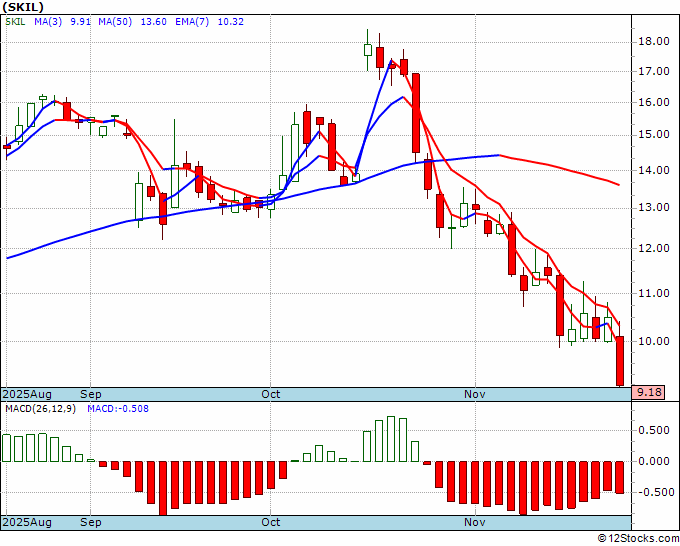Click the 2025Aug label on price chart axis
The height and width of the screenshot is (546, 680).
(27, 394)
